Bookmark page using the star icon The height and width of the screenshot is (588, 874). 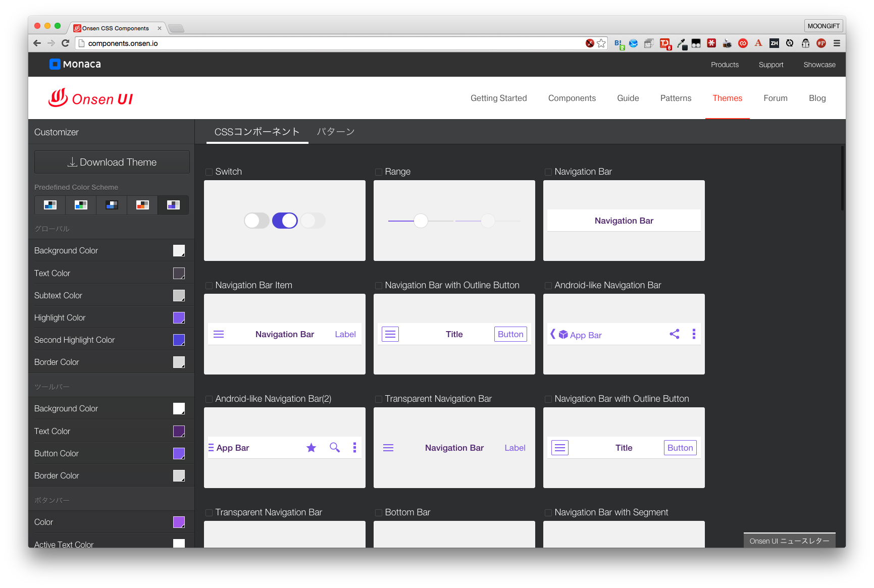tap(601, 43)
